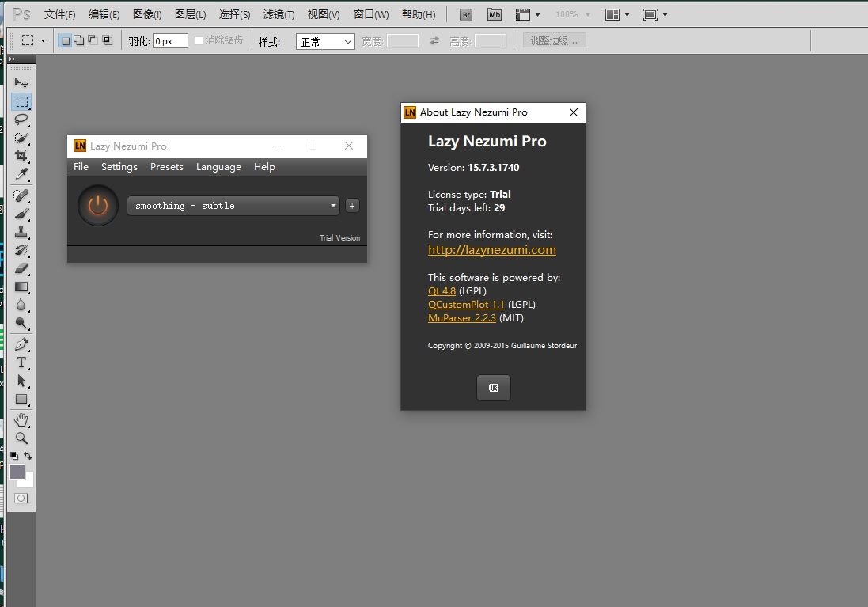Open the 视图(V) menu
This screenshot has height=607, width=868.
(324, 14)
